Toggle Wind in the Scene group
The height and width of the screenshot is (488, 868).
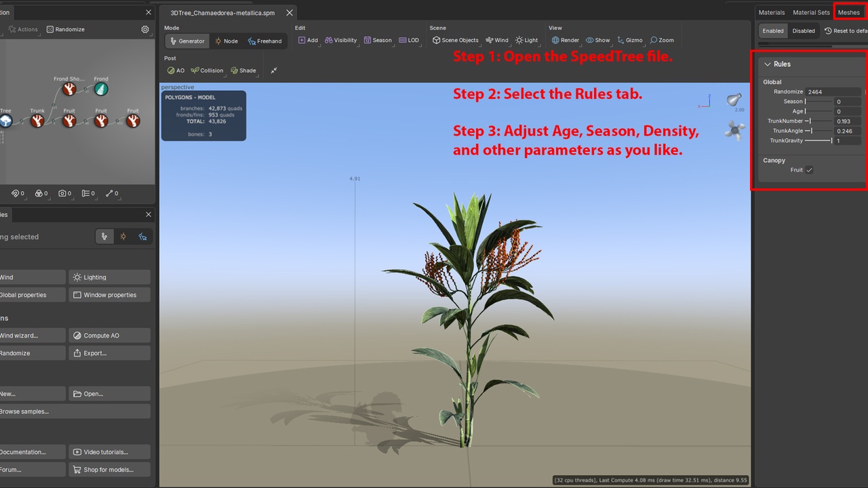click(x=497, y=40)
